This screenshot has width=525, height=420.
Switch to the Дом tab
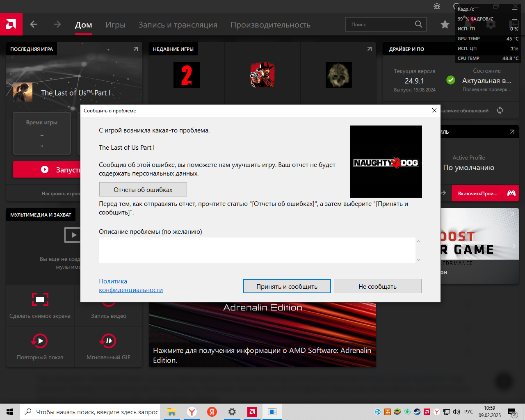click(84, 25)
